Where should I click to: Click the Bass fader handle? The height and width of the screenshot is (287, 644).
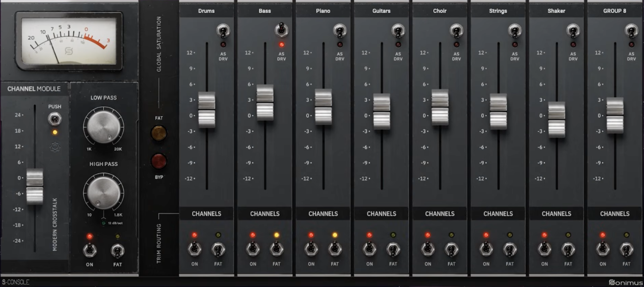(x=265, y=103)
